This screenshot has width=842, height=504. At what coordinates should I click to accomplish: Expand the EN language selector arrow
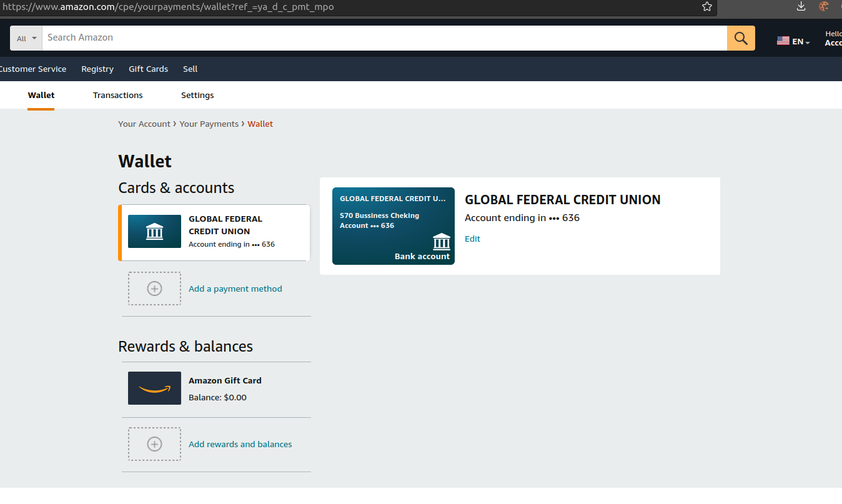point(808,42)
